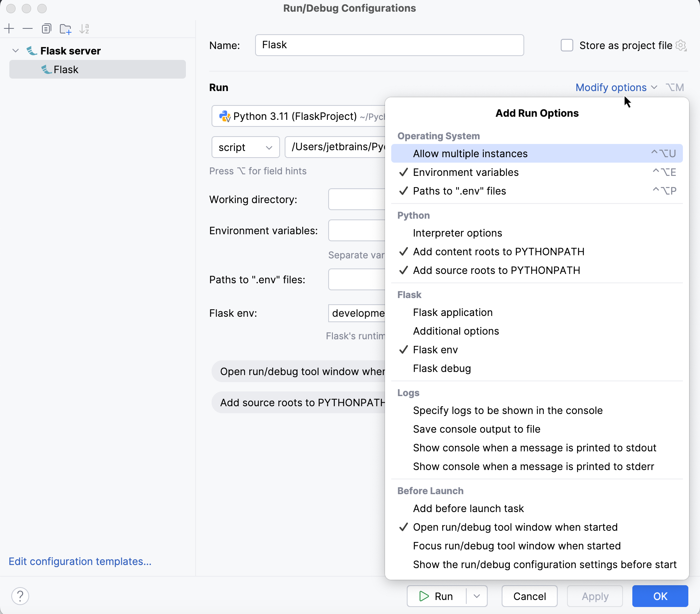Open Edit configuration templates link
This screenshot has height=614, width=700.
point(80,561)
